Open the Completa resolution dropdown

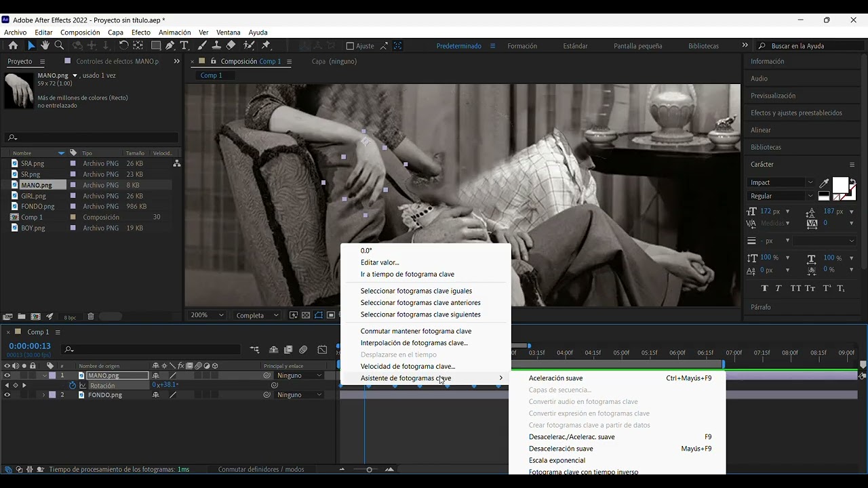click(x=257, y=315)
